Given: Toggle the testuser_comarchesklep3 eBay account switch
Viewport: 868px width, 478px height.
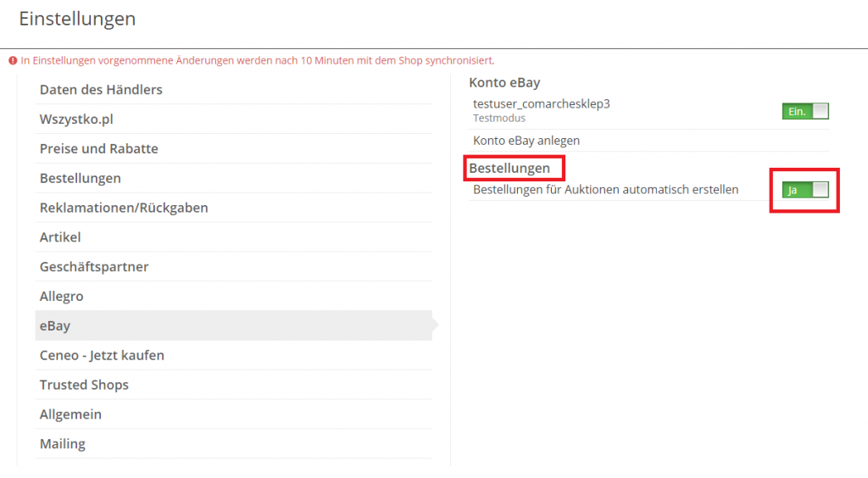Looking at the screenshot, I should pyautogui.click(x=805, y=111).
